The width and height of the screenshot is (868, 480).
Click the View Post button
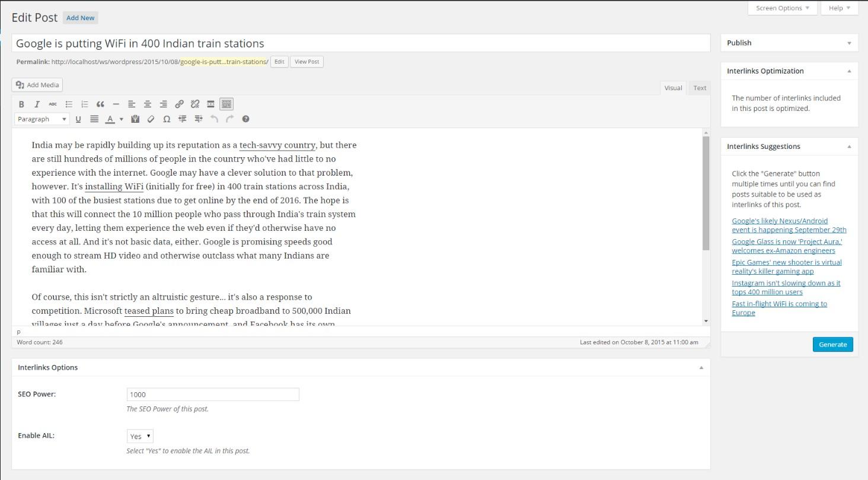(x=307, y=62)
